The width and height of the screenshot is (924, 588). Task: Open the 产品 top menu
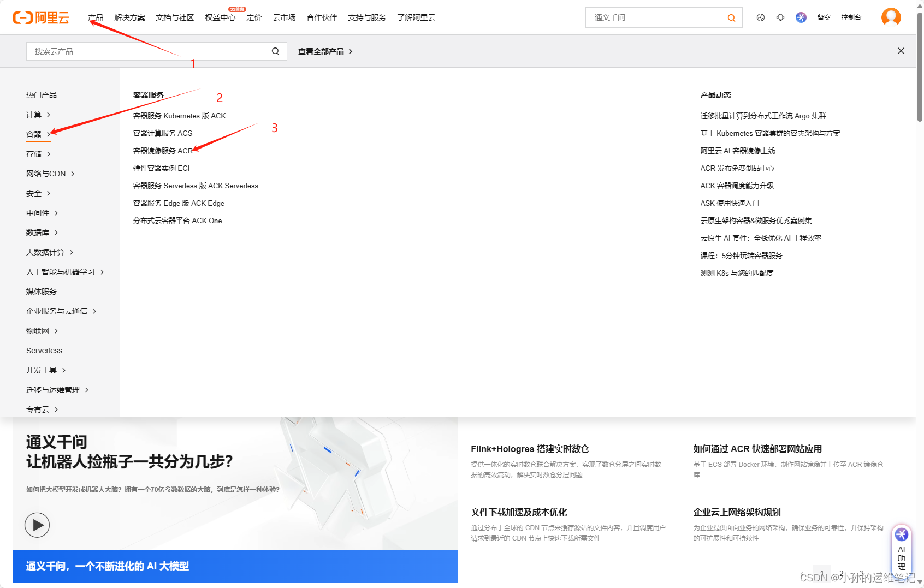(x=96, y=17)
